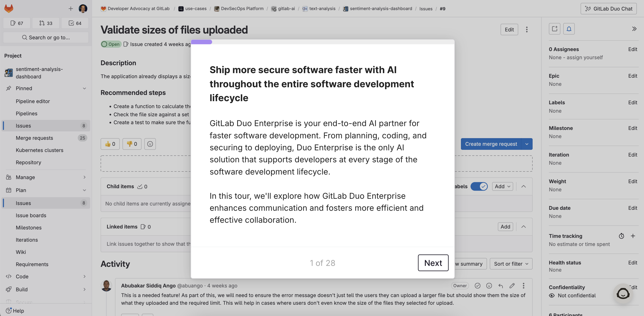644x316 pixels.
Task: Click Next in the tour dialog
Action: (x=433, y=263)
